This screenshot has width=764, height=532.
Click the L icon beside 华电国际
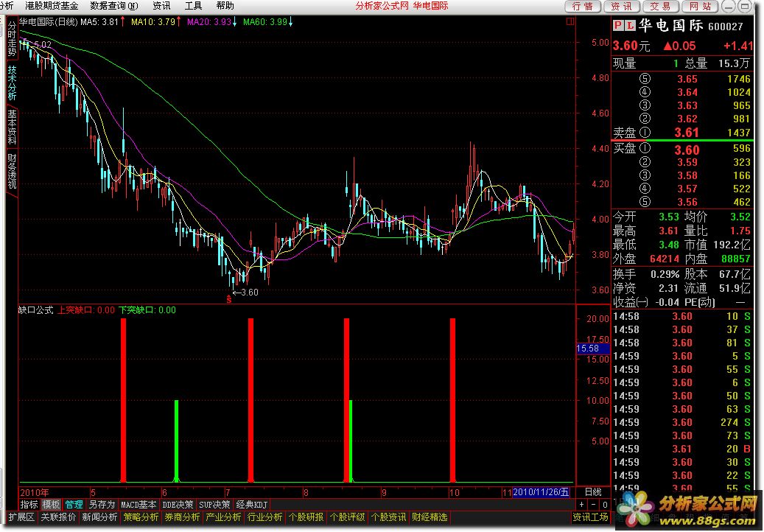630,26
